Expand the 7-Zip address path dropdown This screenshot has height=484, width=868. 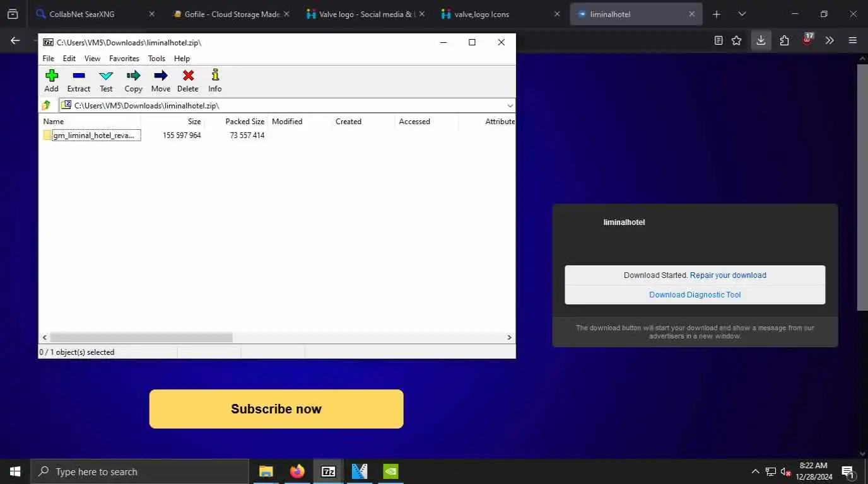510,105
